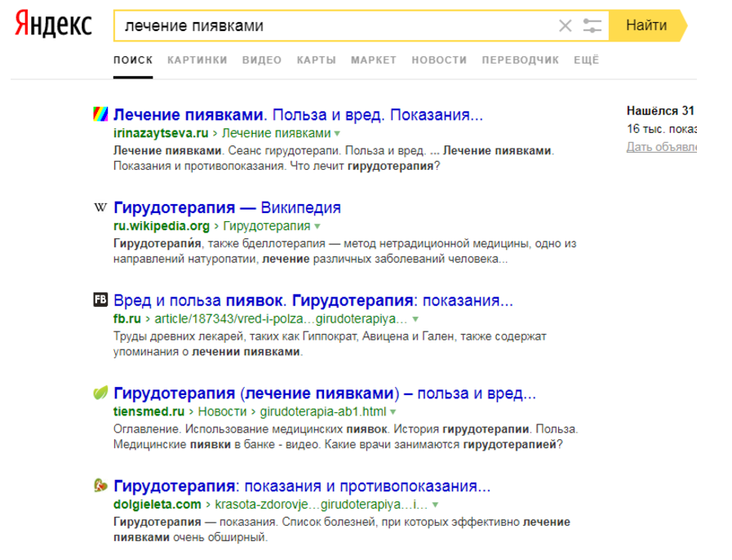Click the text 16 тыс. показов
The height and width of the screenshot is (560, 732).
click(x=662, y=129)
